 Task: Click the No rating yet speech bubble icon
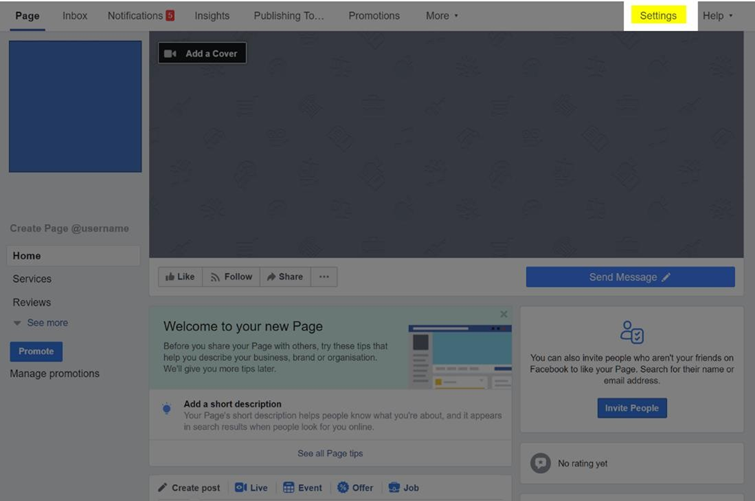(540, 463)
